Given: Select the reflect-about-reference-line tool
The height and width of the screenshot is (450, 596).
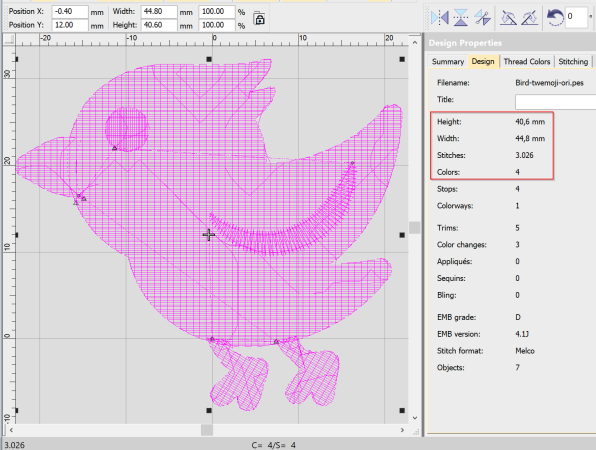Looking at the screenshot, I should [482, 17].
